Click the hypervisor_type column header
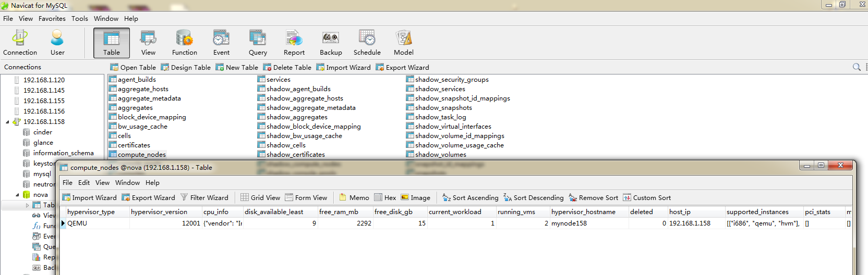This screenshot has width=868, height=275. coord(98,211)
